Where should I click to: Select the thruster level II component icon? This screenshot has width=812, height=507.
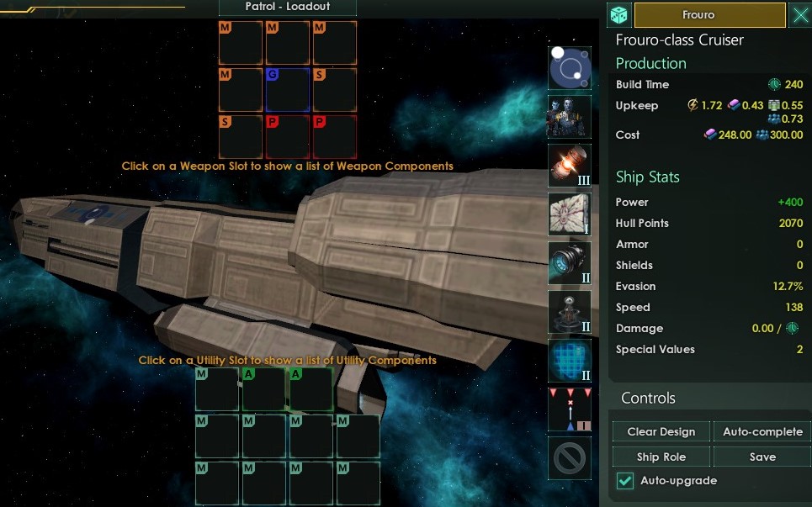coord(570,263)
